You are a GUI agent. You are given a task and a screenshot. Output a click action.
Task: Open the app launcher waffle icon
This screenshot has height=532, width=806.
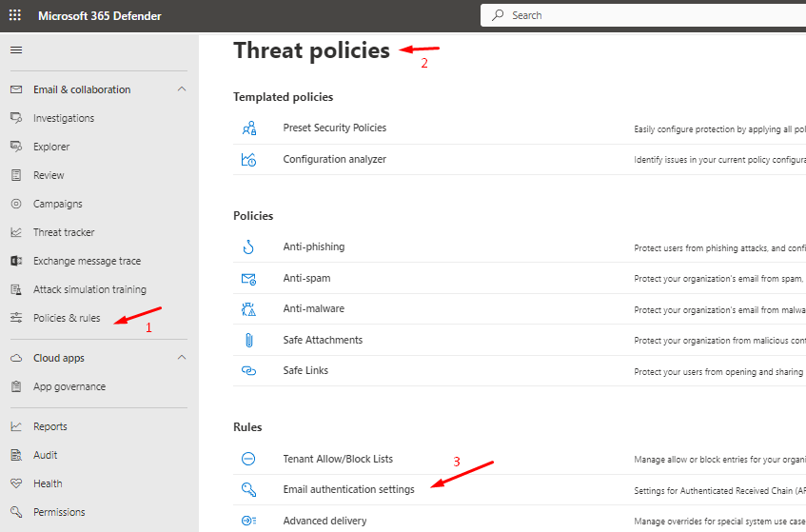tap(15, 16)
